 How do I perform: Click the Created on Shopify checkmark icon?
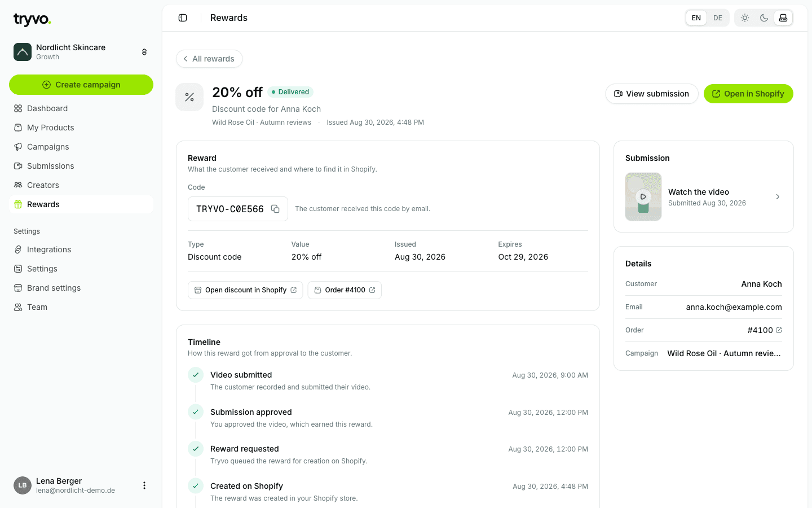point(196,486)
